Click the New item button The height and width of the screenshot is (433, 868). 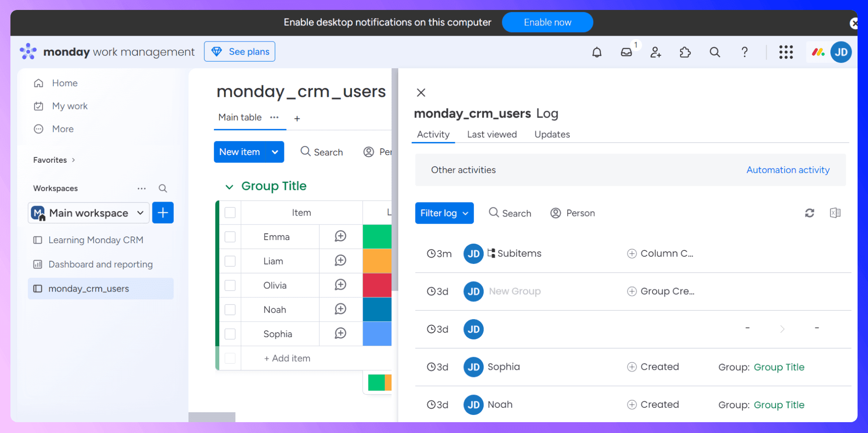[240, 152]
